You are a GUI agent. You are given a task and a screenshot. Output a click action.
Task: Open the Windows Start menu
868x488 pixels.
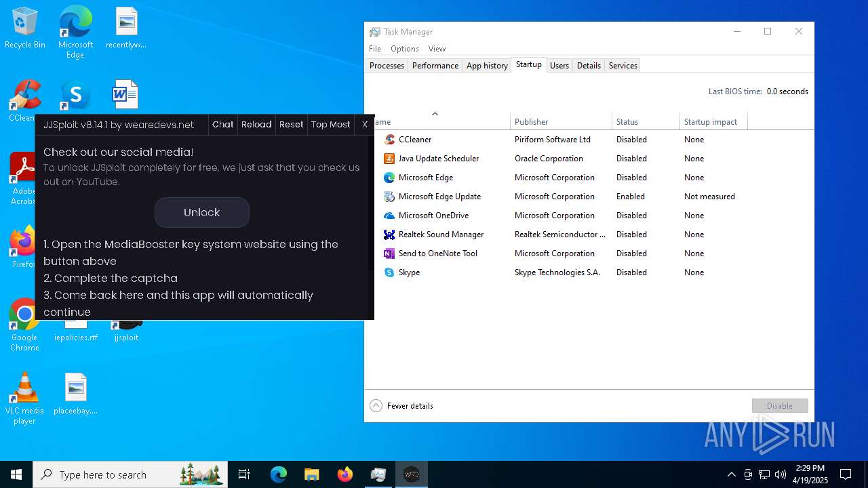16,474
